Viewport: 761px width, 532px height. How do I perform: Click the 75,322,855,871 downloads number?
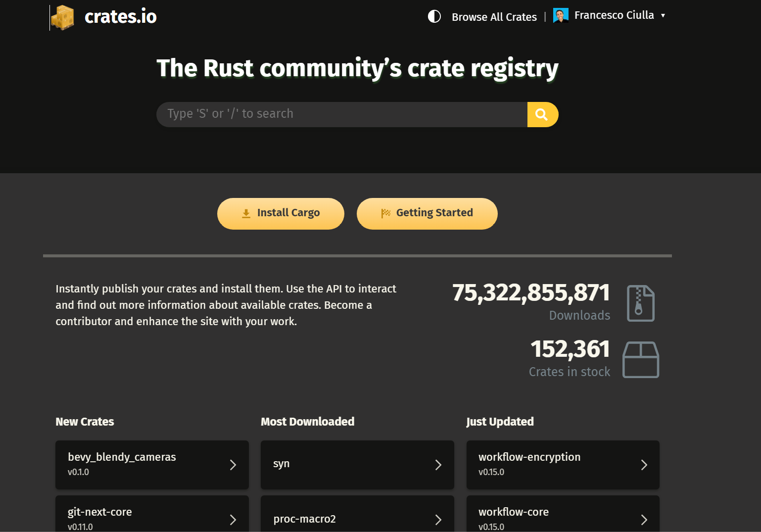pyautogui.click(x=531, y=292)
